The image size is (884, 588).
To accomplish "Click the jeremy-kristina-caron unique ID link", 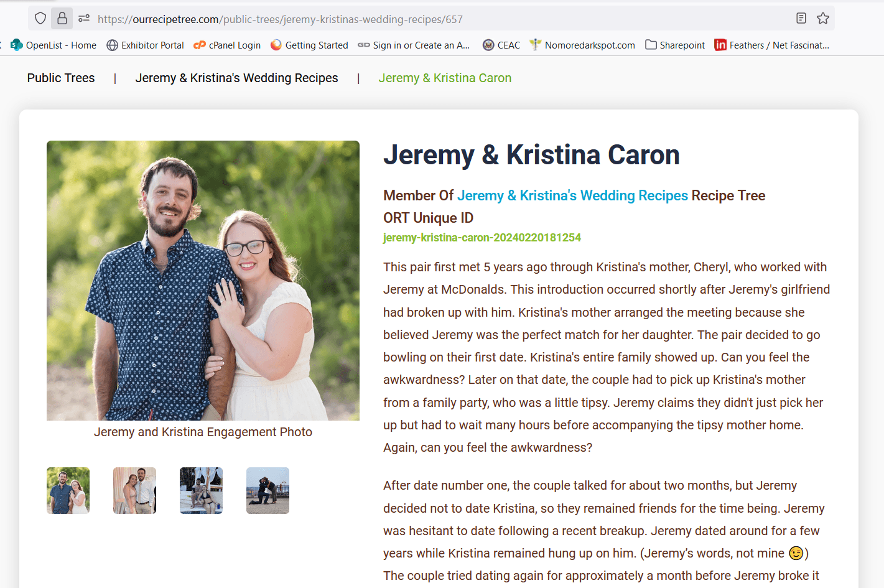I will pyautogui.click(x=482, y=238).
